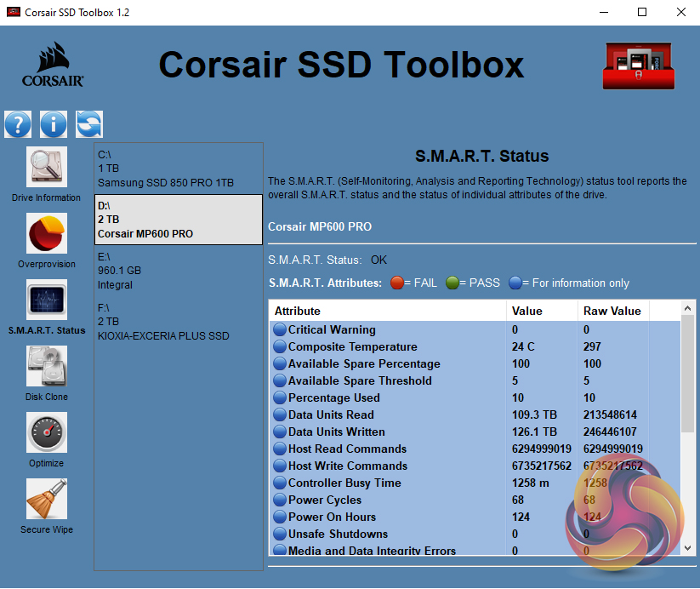The width and height of the screenshot is (700, 589).
Task: Launch the Disk Clone tool
Action: click(46, 367)
